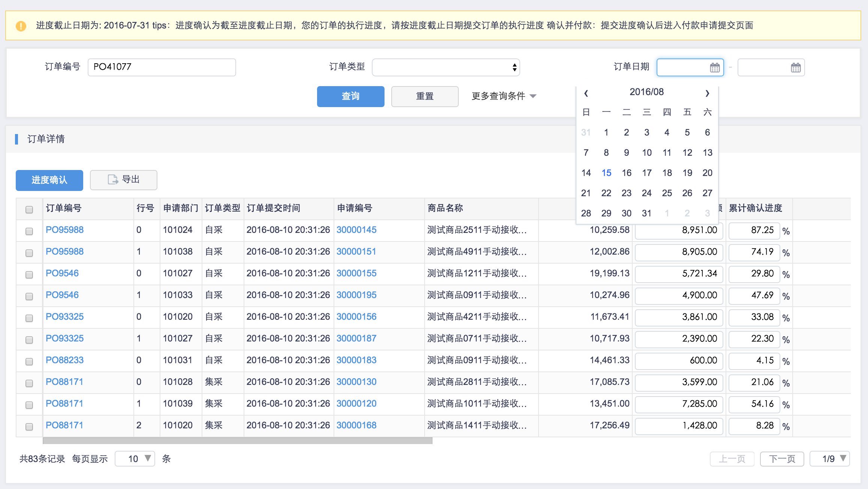The image size is (868, 489).
Task: Select day 6 in the calendar
Action: (707, 132)
